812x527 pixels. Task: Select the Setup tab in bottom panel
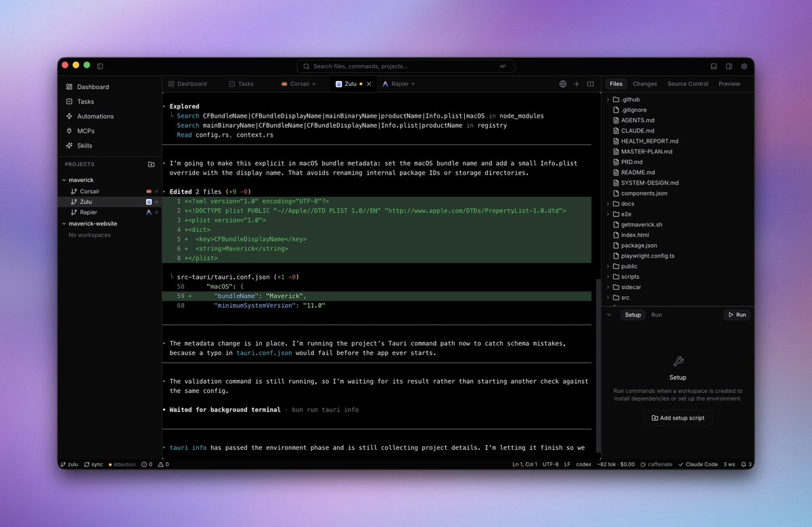point(633,315)
